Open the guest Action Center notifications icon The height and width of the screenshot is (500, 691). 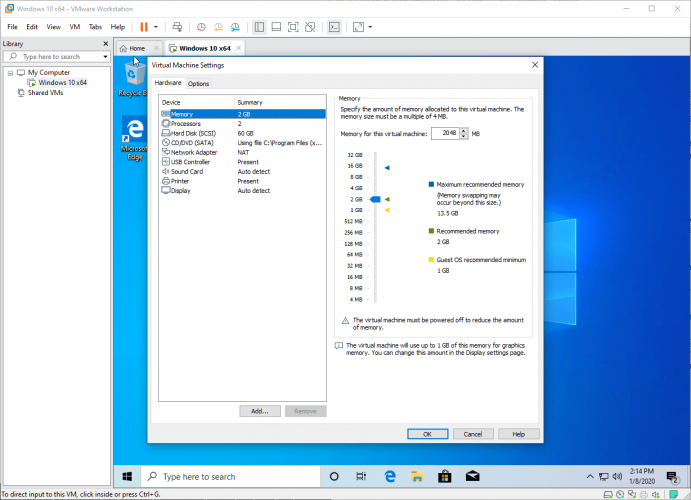point(672,477)
